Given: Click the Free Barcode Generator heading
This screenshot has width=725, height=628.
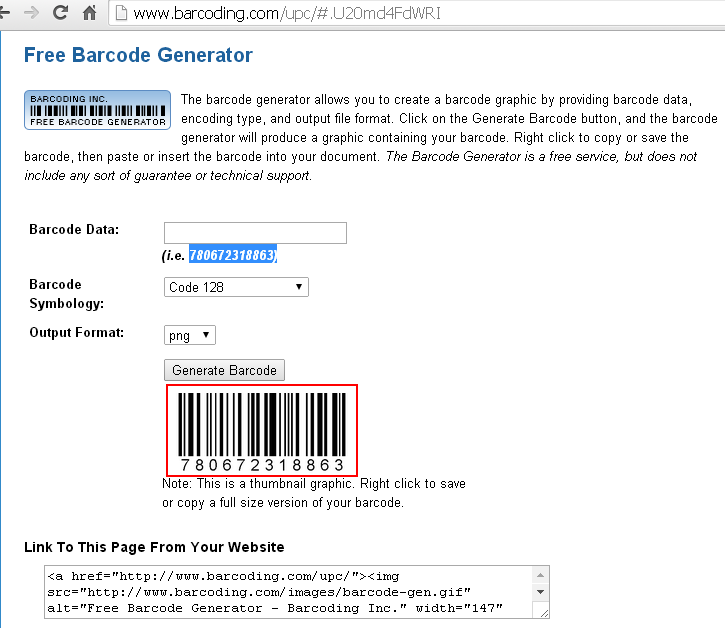Looking at the screenshot, I should [138, 55].
